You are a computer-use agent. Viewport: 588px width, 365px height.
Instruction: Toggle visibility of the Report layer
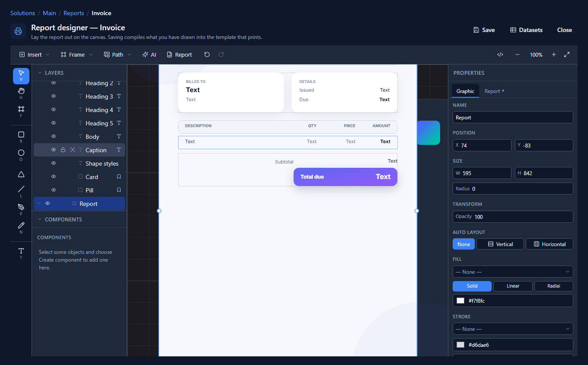(48, 204)
